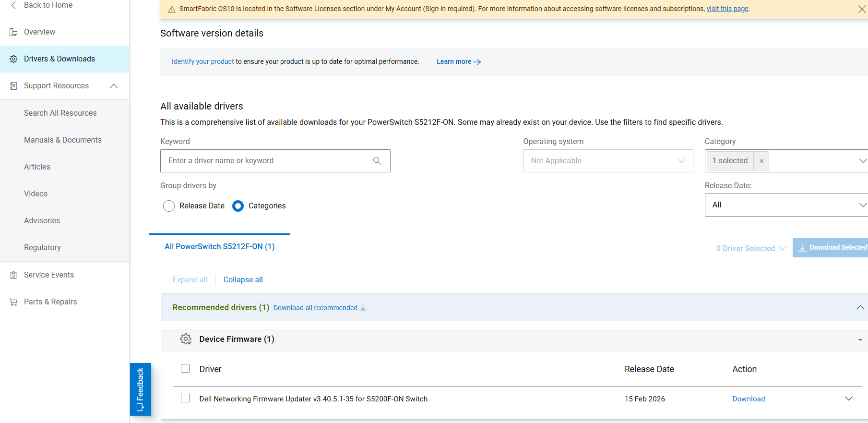The image size is (868, 423).
Task: Click the Service Events clipboard icon
Action: click(13, 275)
